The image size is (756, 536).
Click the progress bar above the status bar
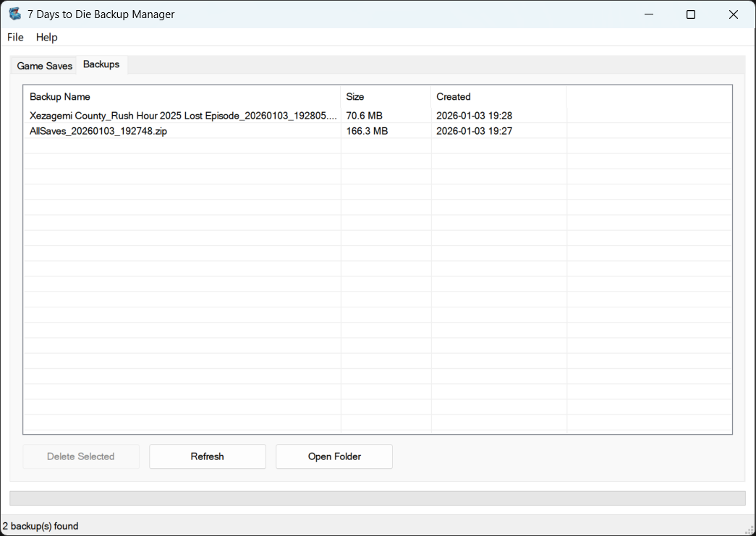377,498
